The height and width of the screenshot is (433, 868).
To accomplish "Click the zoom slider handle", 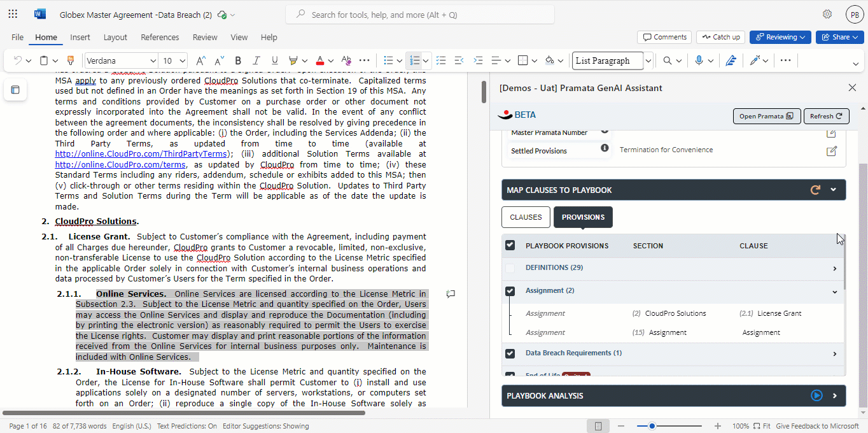I will [652, 426].
